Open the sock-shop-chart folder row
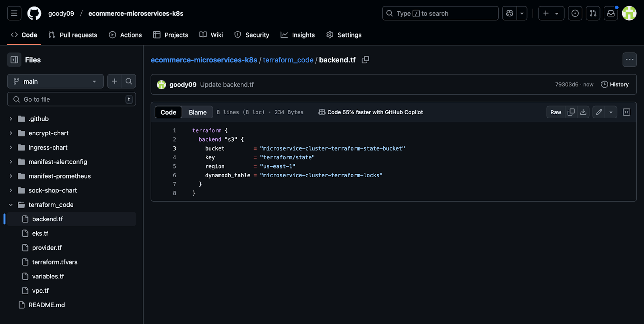The height and width of the screenshot is (324, 644). click(72, 190)
